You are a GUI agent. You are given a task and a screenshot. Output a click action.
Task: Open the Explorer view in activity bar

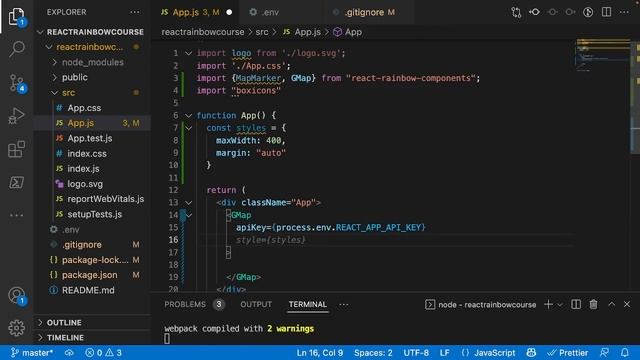coord(16,16)
